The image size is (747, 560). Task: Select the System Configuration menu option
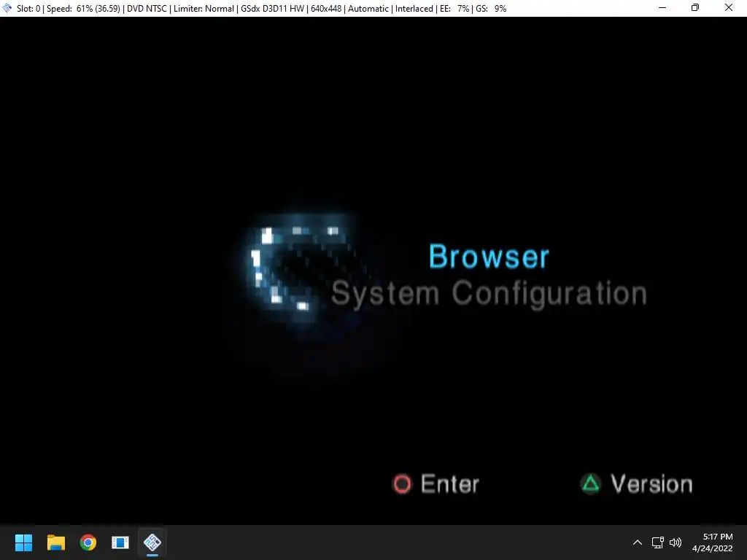coord(489,294)
